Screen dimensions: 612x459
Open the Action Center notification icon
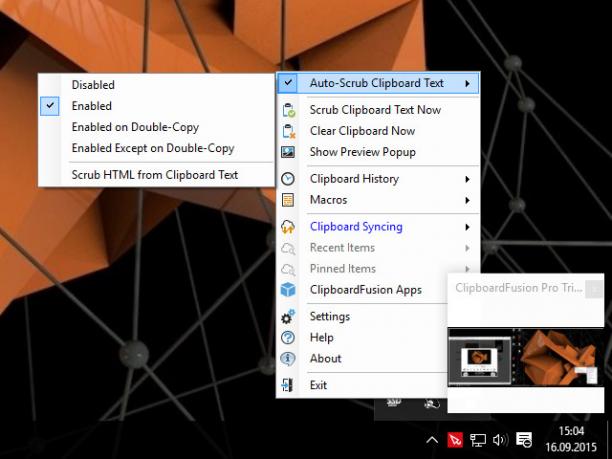point(524,440)
